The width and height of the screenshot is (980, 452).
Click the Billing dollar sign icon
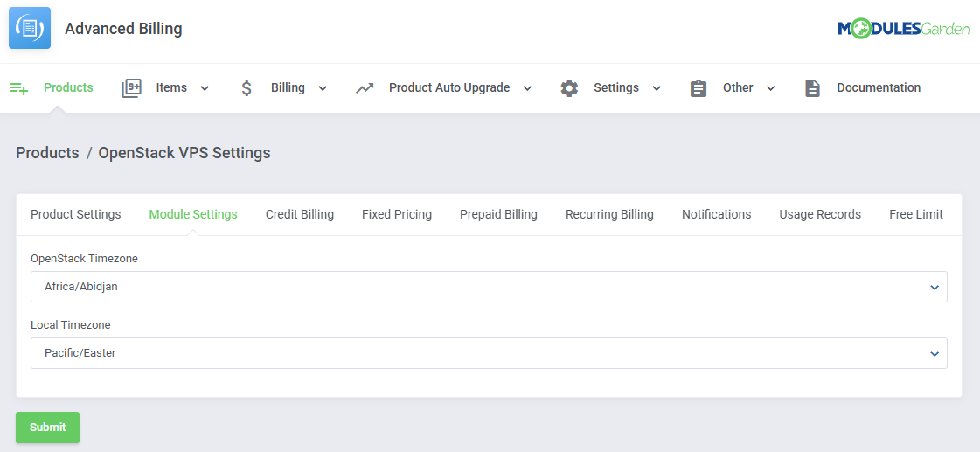point(247,88)
